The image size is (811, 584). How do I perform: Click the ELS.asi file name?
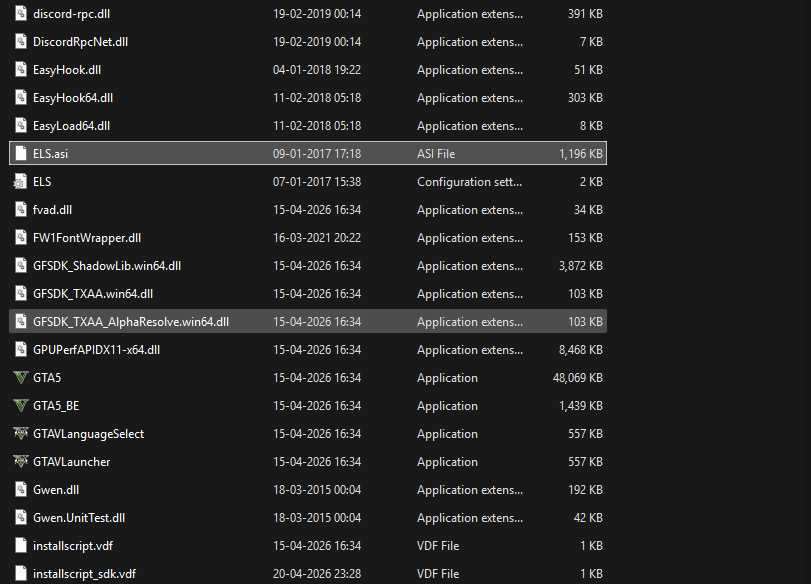coord(50,154)
